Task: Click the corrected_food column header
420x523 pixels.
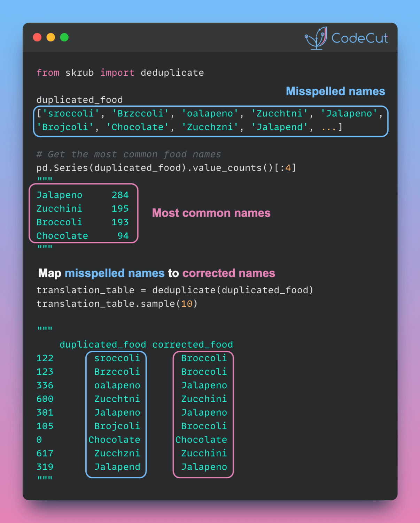Action: tap(193, 345)
